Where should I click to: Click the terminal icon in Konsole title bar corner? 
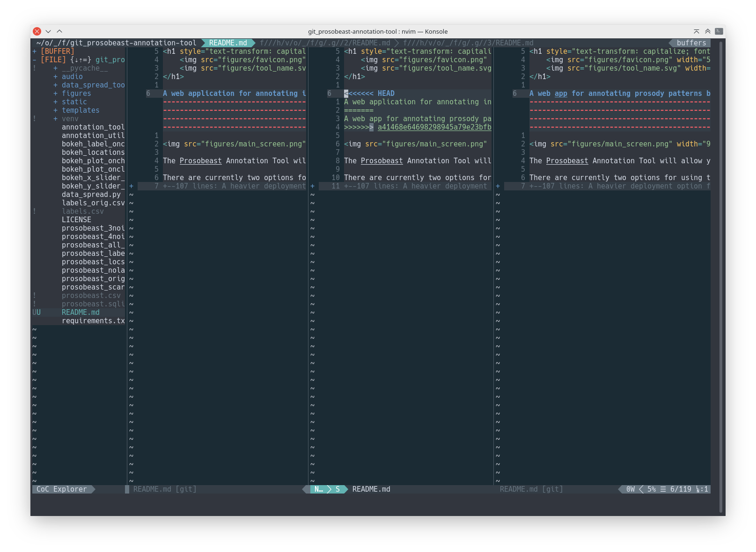click(x=718, y=31)
